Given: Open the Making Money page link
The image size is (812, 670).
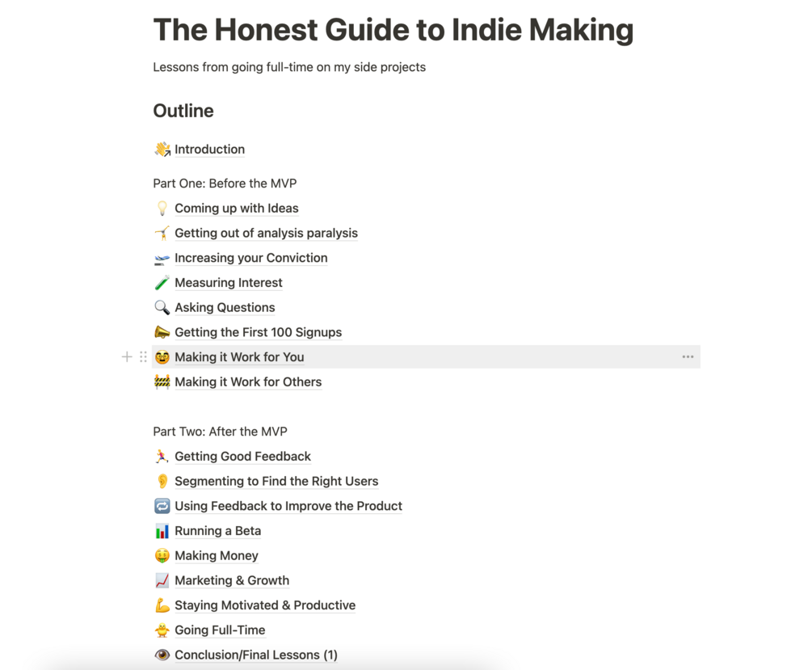Looking at the screenshot, I should (x=217, y=556).
